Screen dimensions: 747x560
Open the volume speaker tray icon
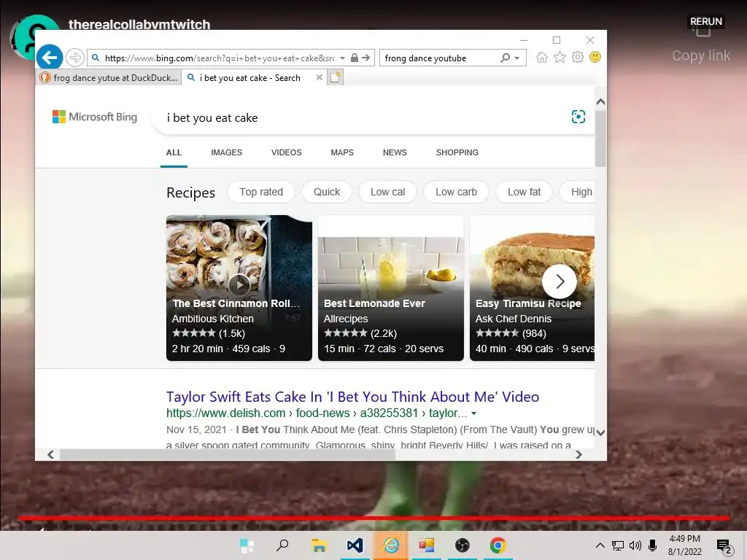(x=635, y=545)
